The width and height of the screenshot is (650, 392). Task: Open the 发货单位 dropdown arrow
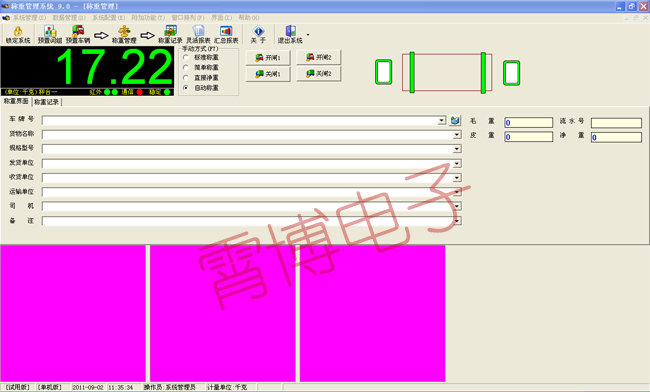point(457,164)
